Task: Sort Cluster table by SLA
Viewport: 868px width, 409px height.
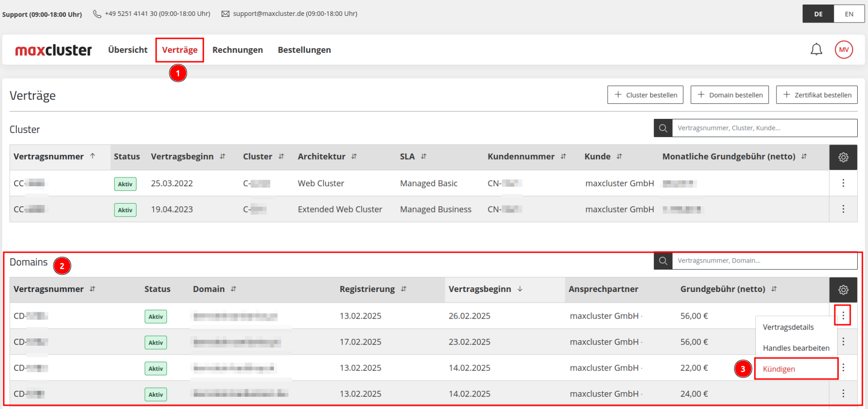Action: click(423, 156)
